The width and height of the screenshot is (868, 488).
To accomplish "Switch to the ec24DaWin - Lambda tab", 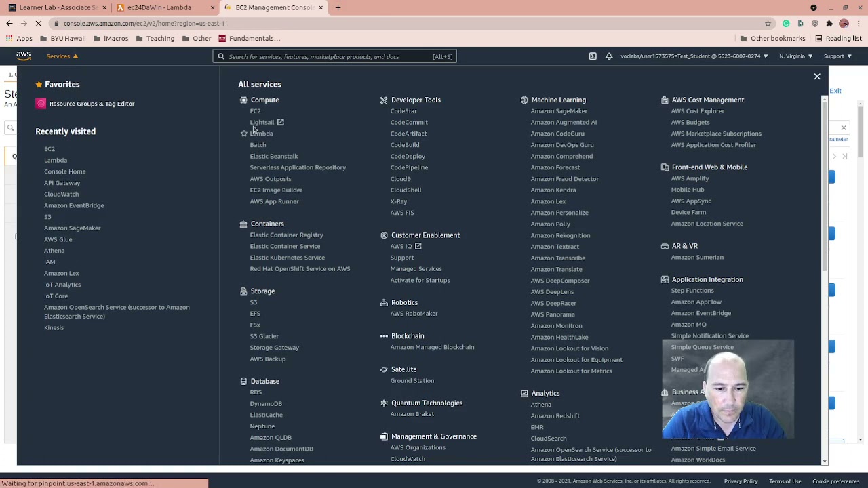I will pyautogui.click(x=163, y=7).
